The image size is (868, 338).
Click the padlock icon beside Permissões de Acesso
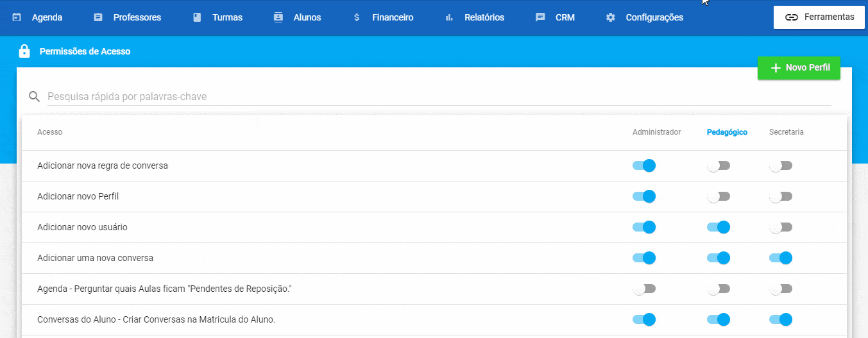[x=24, y=51]
